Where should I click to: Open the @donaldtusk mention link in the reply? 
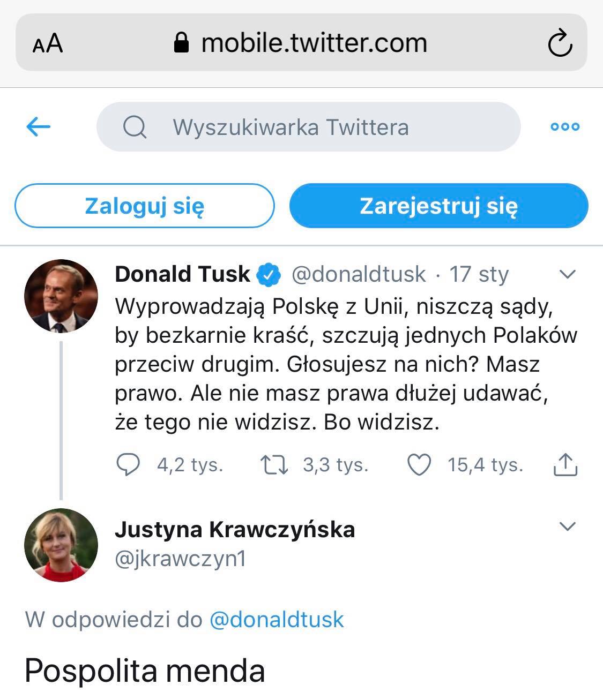277,620
